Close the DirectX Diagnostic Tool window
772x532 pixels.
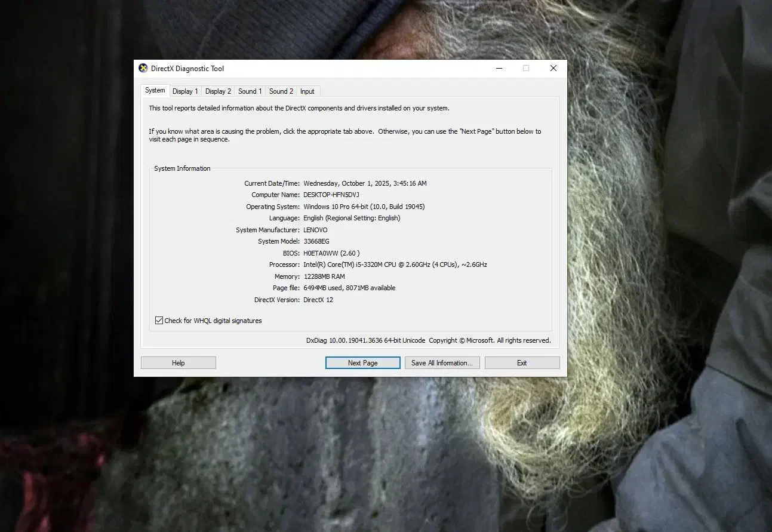click(553, 68)
